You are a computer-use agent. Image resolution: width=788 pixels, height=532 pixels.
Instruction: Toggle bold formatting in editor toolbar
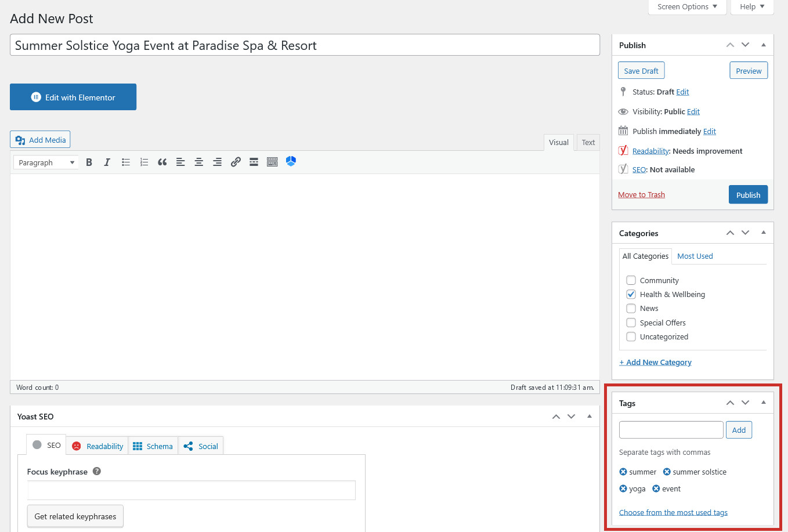pos(89,162)
